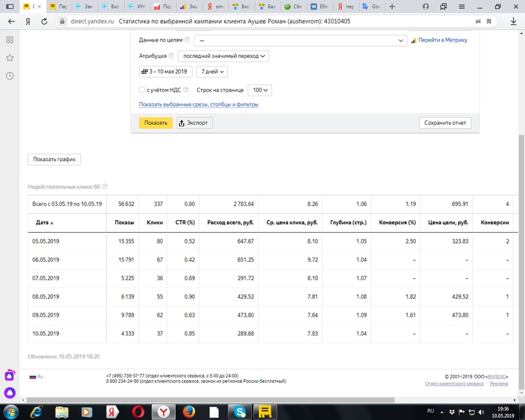This screenshot has height=420, width=525.
Task: Switch to the Зак browser tab
Action: [x=84, y=7]
